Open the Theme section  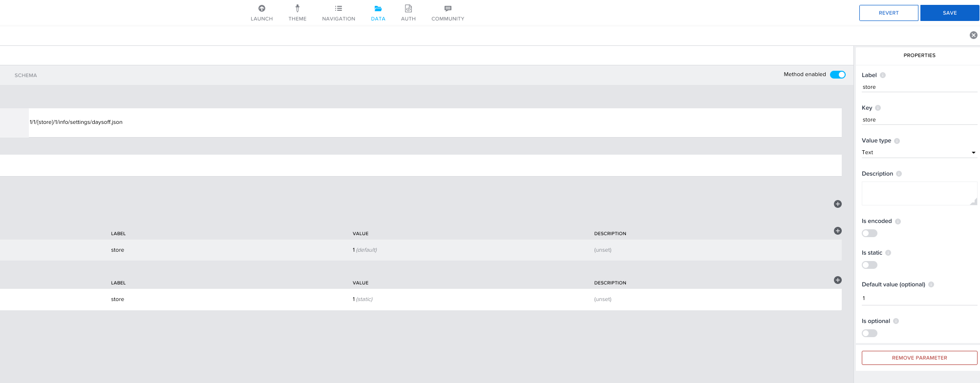pos(297,13)
